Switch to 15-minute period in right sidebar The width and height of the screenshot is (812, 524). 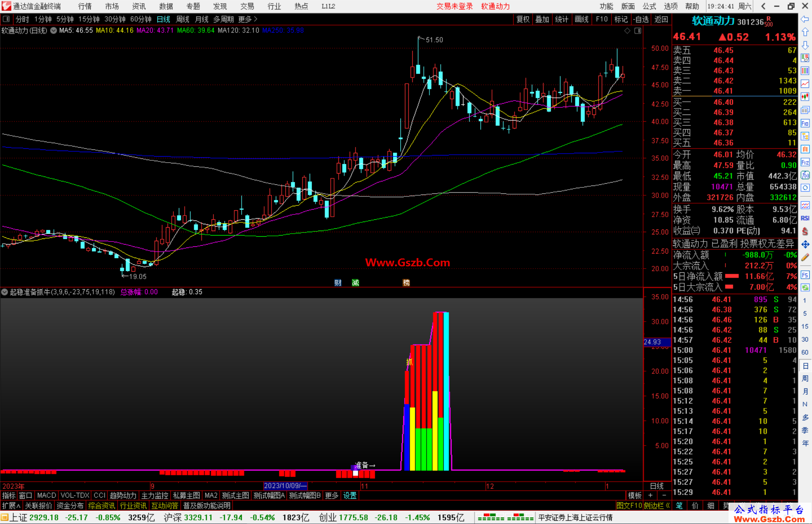(804, 326)
